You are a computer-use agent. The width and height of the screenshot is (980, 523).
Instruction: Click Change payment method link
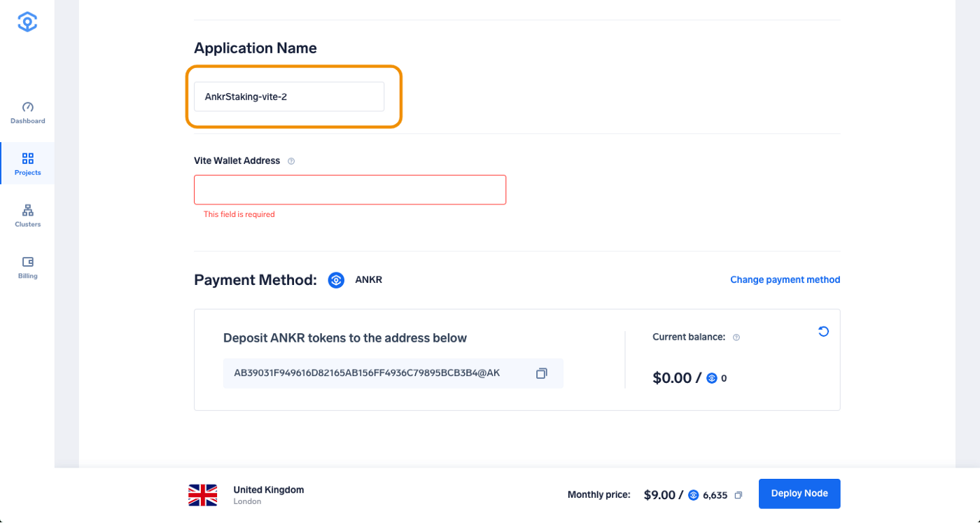785,279
